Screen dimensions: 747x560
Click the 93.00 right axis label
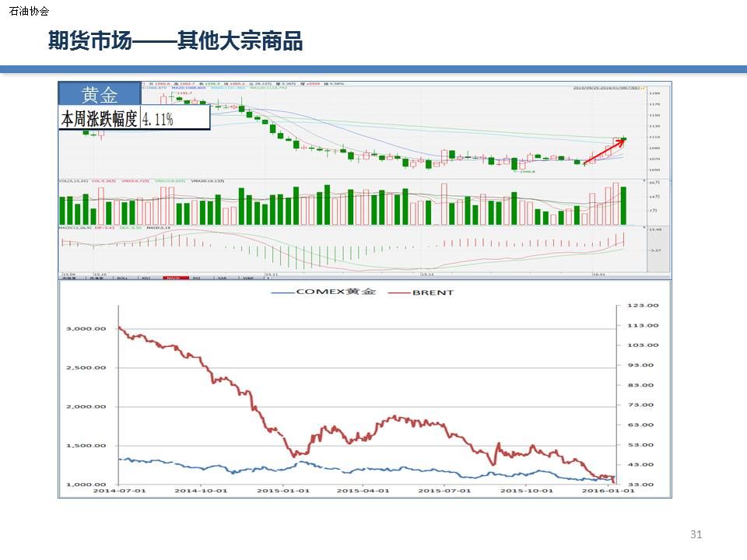click(640, 366)
